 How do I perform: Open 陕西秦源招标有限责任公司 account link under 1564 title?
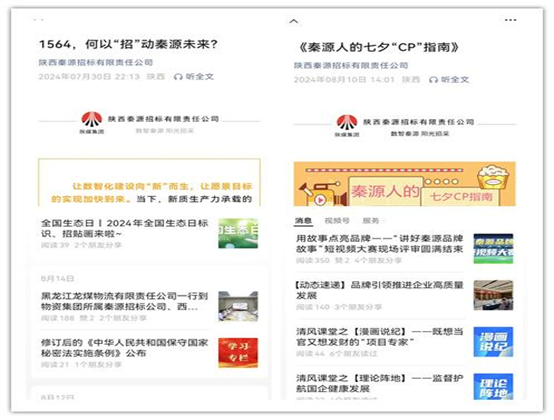tap(96, 63)
